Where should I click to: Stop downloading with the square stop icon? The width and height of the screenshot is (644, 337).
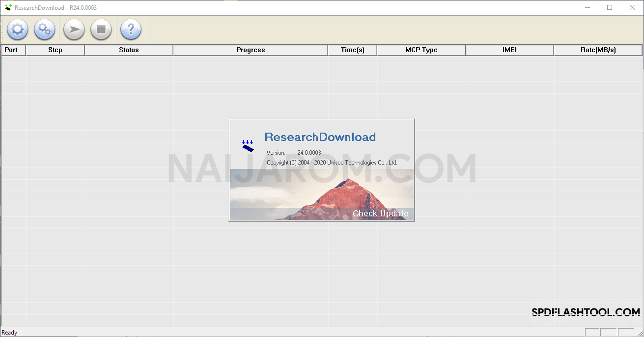pyautogui.click(x=101, y=29)
